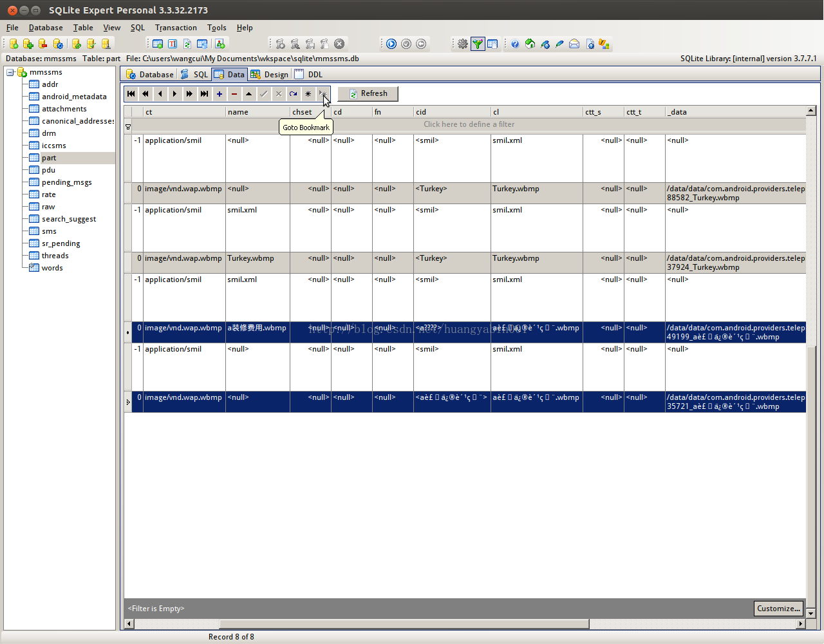Click the prior page double-left navigator button

click(x=145, y=94)
